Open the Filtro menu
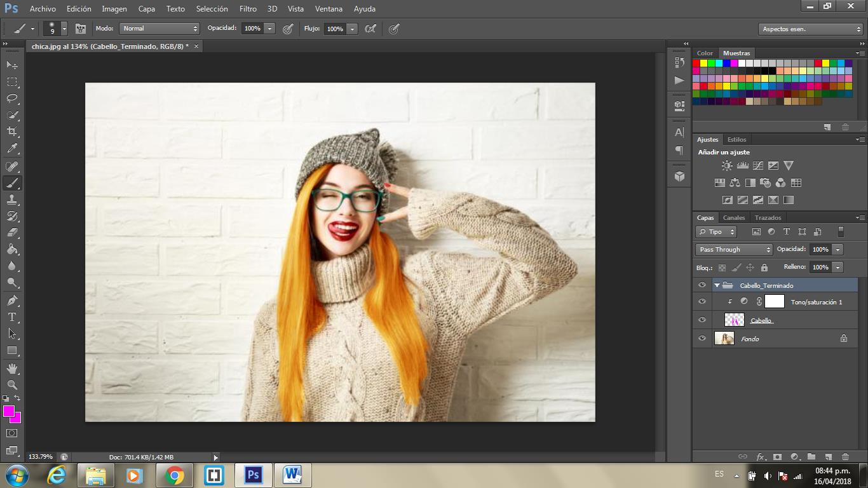This screenshot has width=868, height=488. [248, 9]
